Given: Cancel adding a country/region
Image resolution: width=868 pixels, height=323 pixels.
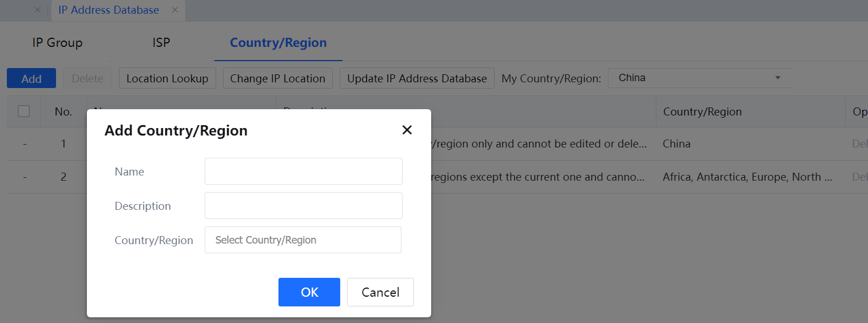Looking at the screenshot, I should pyautogui.click(x=380, y=292).
